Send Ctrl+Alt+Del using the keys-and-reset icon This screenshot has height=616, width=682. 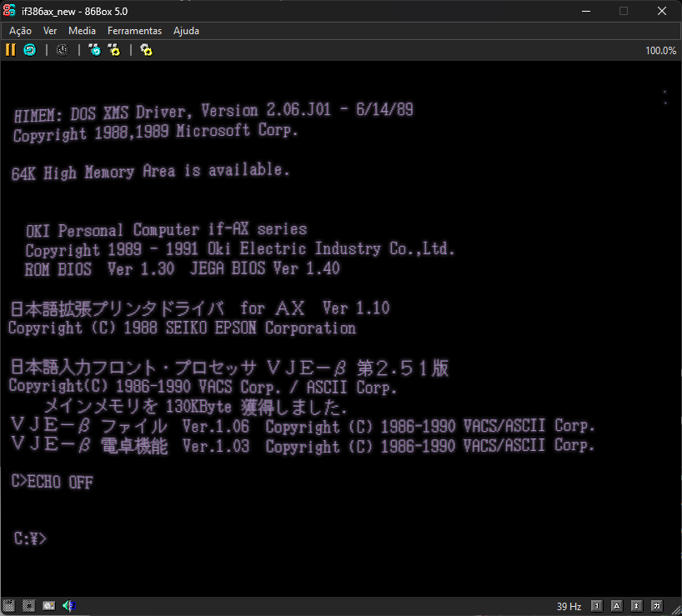point(94,50)
